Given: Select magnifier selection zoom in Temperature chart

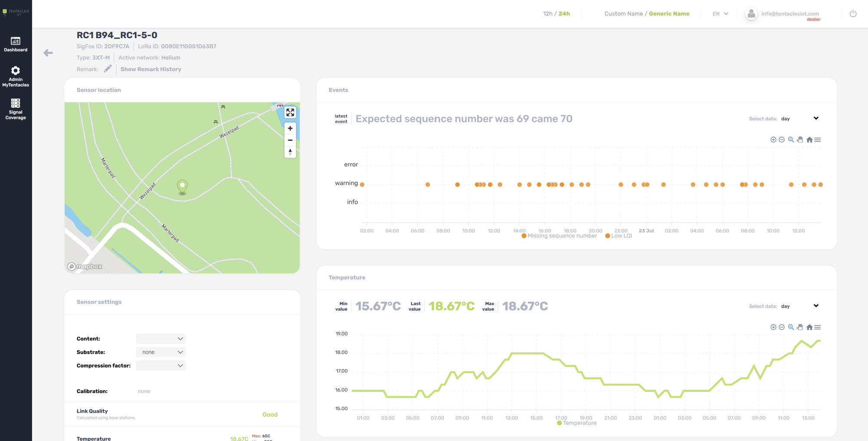Looking at the screenshot, I should point(791,327).
